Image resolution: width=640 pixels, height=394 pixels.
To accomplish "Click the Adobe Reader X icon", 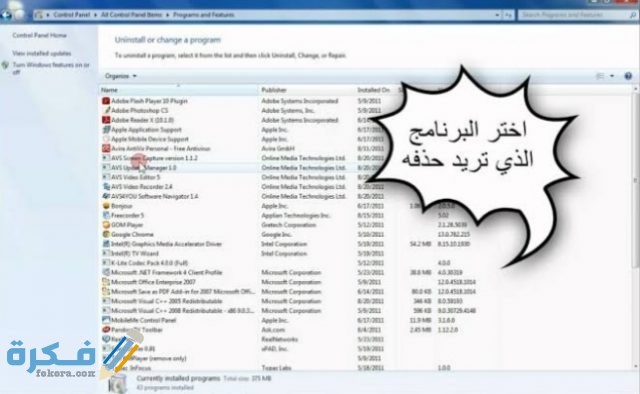I will pyautogui.click(x=106, y=120).
